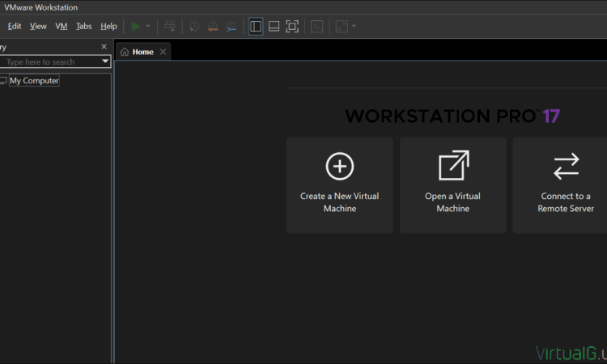The image size is (607, 364).
Task: Expand the stretch display dropdown arrow
Action: [354, 26]
